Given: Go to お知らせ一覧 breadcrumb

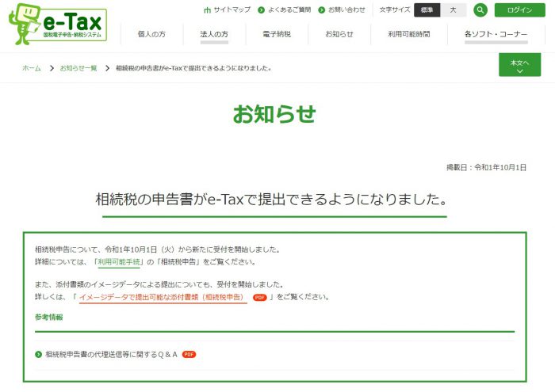Looking at the screenshot, I should click(x=78, y=68).
